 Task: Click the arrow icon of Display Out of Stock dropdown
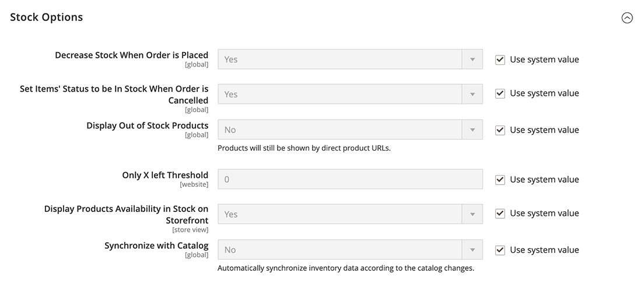[473, 130]
